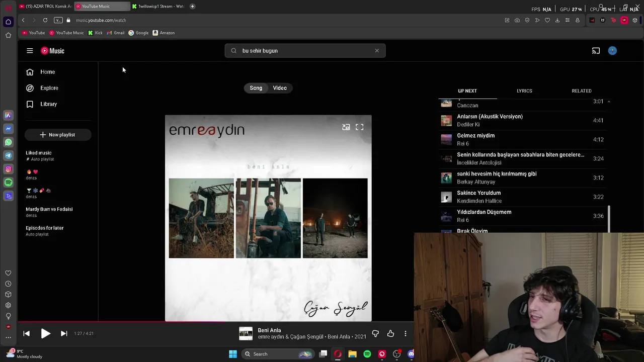Viewport: 644px width, 362px height.
Task: Reload the current page
Action: [x=45, y=20]
